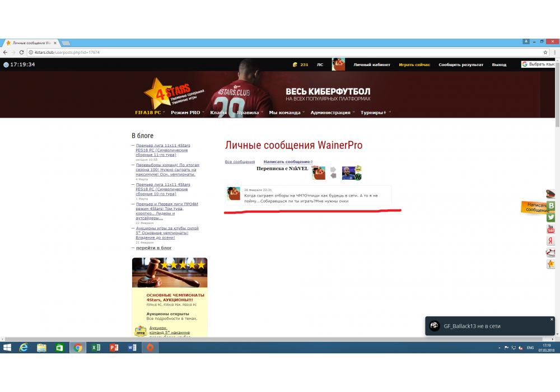560x392 pixels.
Task: Bookmark page using the star icon
Action: pyautogui.click(x=545, y=52)
